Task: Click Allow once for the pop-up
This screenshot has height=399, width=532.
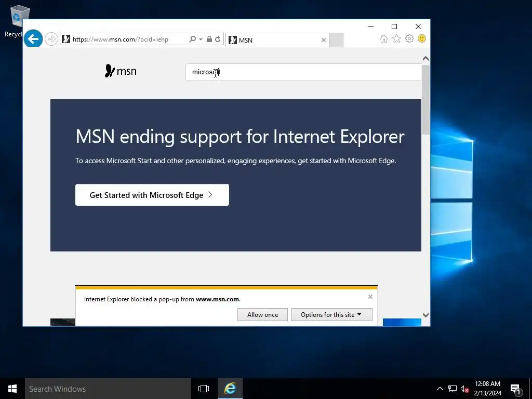Action: pyautogui.click(x=262, y=314)
